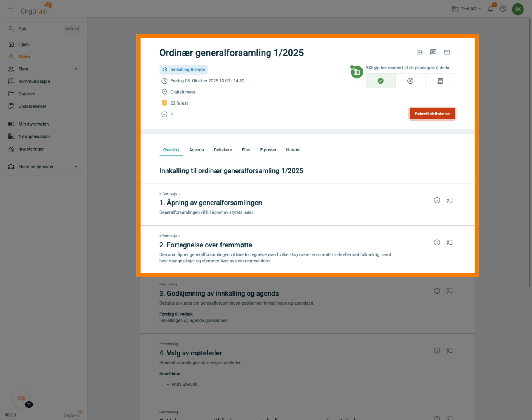
Task: Open comments for item 2 Fortegnelse over fremmøtte
Action: 449,243
